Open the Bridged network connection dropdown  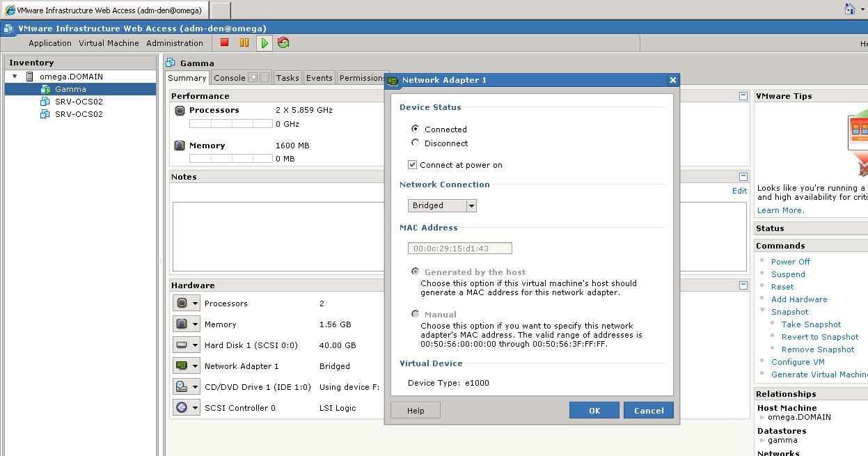[442, 205]
